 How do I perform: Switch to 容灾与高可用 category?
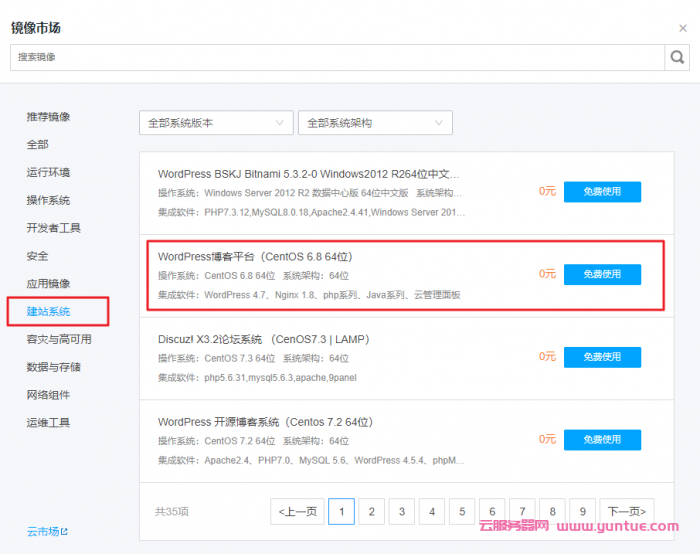click(x=59, y=339)
